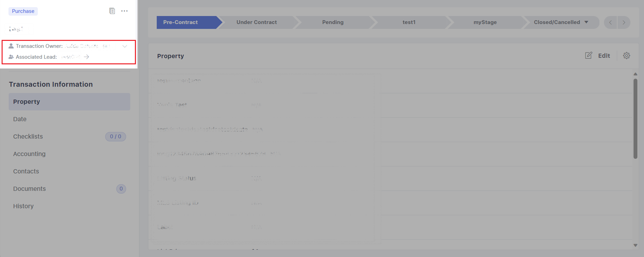Select the myStage stage
This screenshot has height=257, width=644.
485,22
